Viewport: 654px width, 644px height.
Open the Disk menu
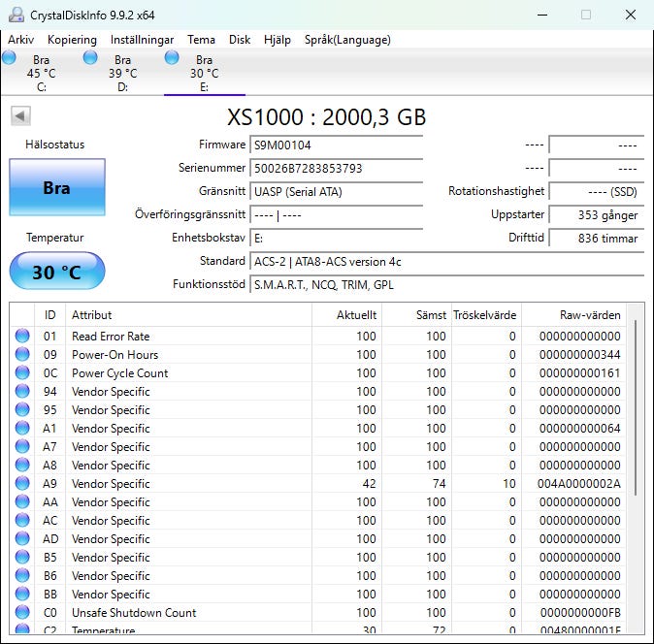[x=240, y=40]
